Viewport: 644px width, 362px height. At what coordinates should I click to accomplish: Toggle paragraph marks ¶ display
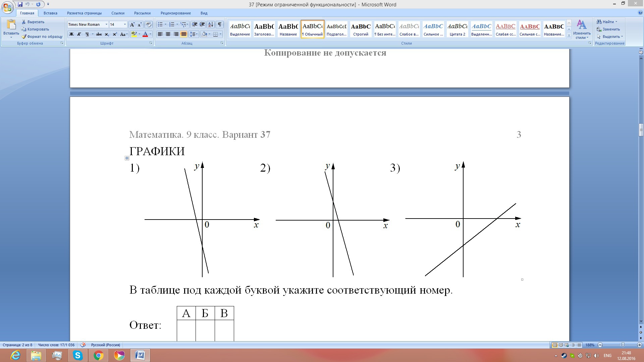click(x=219, y=24)
